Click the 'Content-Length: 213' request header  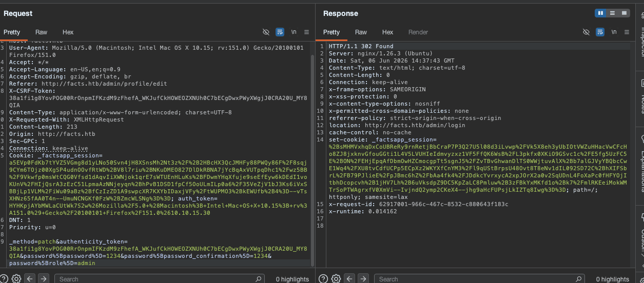pos(43,127)
